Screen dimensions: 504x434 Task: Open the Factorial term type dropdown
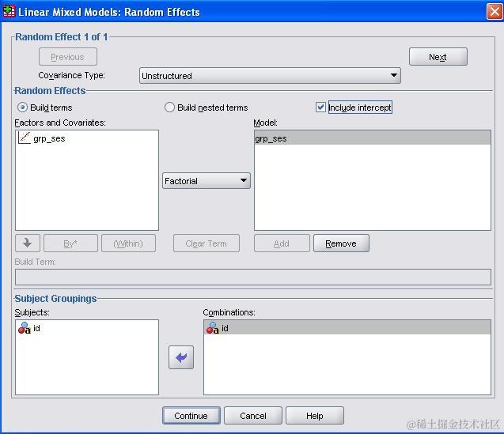pyautogui.click(x=207, y=181)
